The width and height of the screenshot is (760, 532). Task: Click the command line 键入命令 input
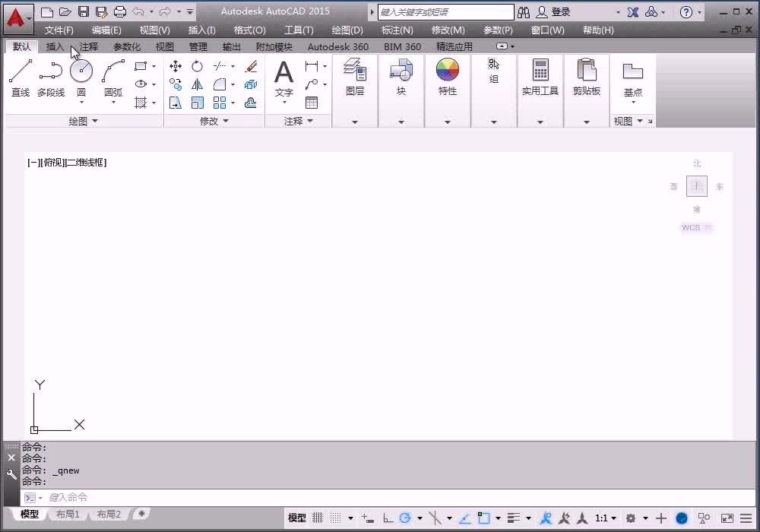[388, 497]
